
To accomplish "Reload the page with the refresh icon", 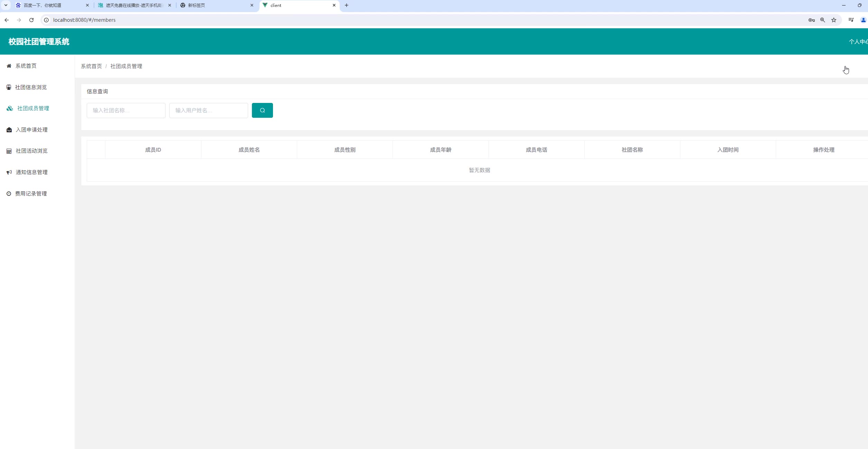I will pyautogui.click(x=31, y=20).
